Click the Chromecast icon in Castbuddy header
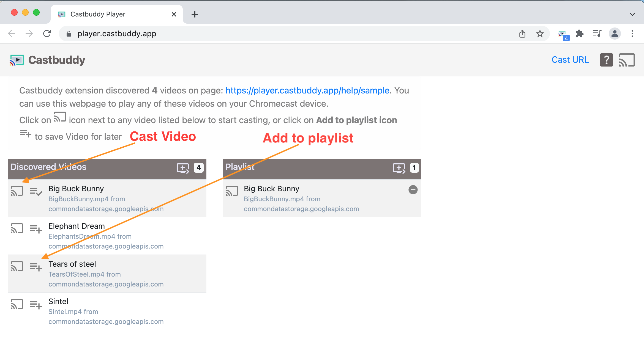This screenshot has width=644, height=342. pyautogui.click(x=627, y=60)
